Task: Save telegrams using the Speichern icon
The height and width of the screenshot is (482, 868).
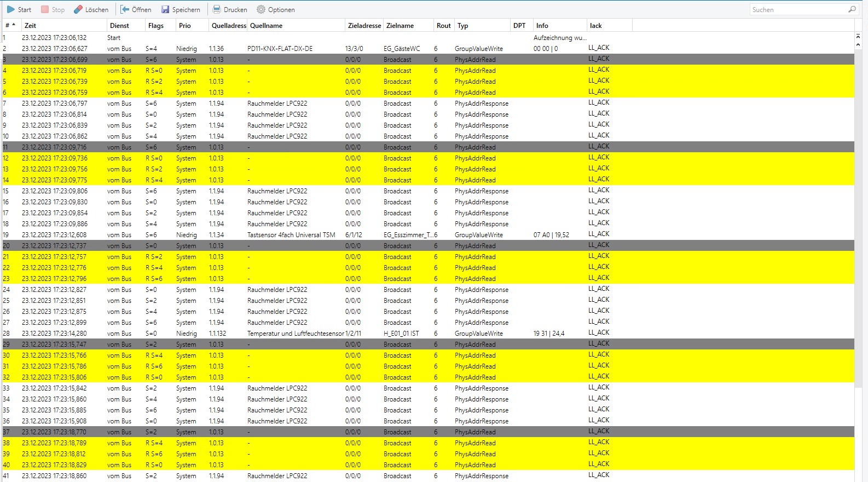Action: tap(165, 9)
